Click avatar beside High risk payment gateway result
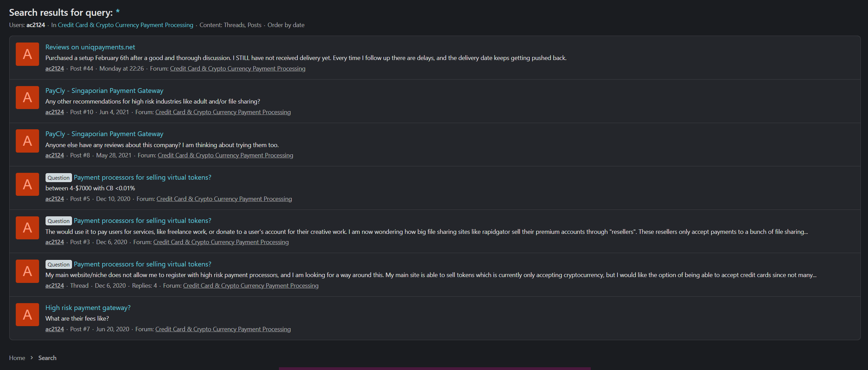The width and height of the screenshot is (868, 370). point(27,315)
